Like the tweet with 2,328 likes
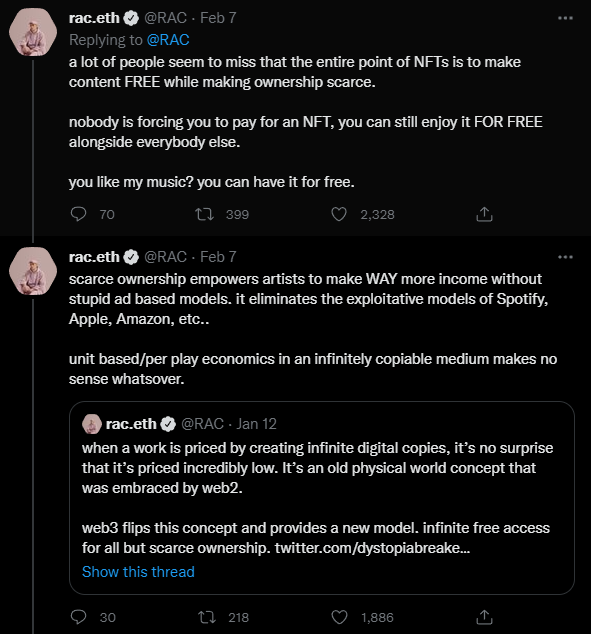The image size is (591, 634). [339, 214]
